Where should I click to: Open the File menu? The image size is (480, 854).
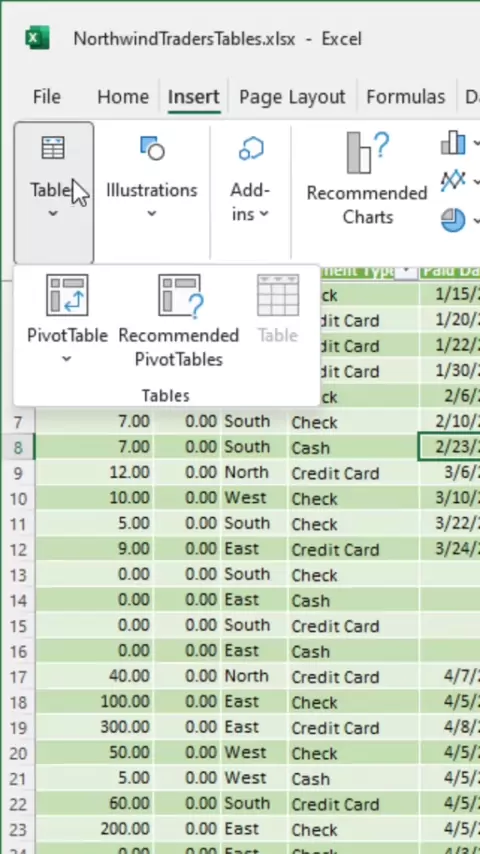46,97
